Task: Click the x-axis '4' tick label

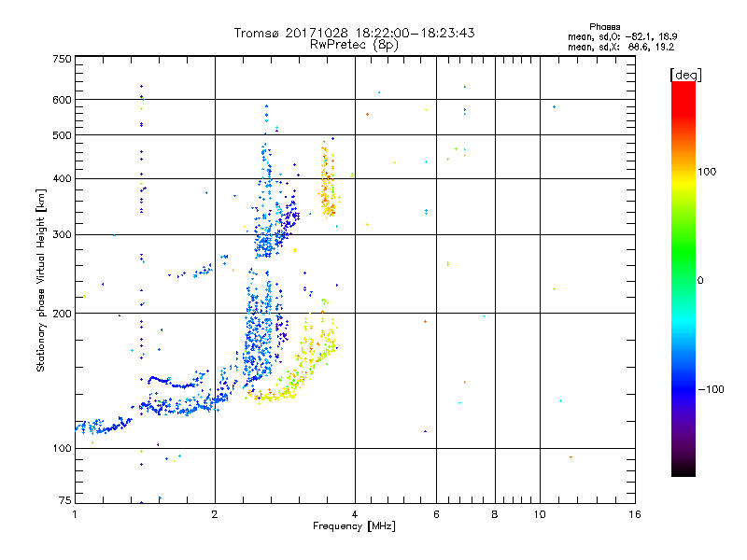Action: coord(355,514)
